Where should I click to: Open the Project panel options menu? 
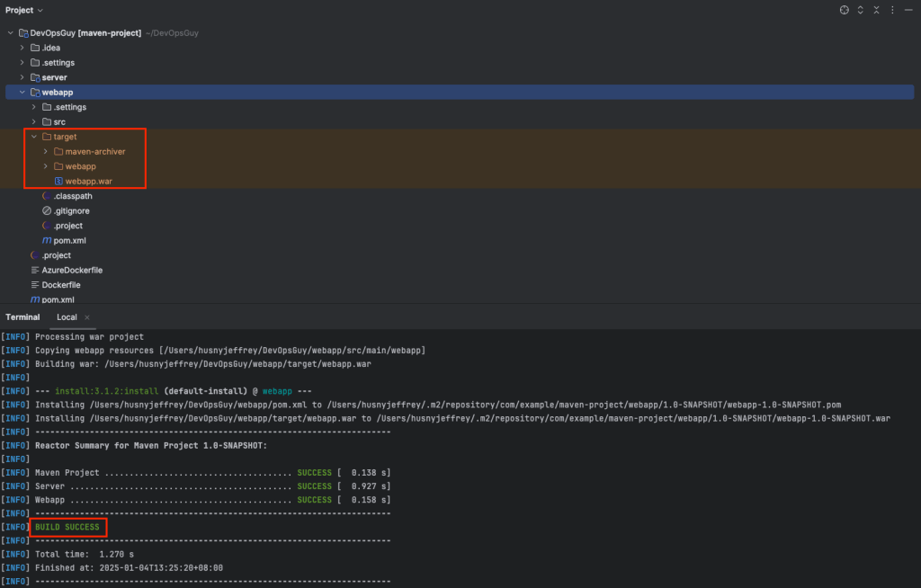[892, 10]
